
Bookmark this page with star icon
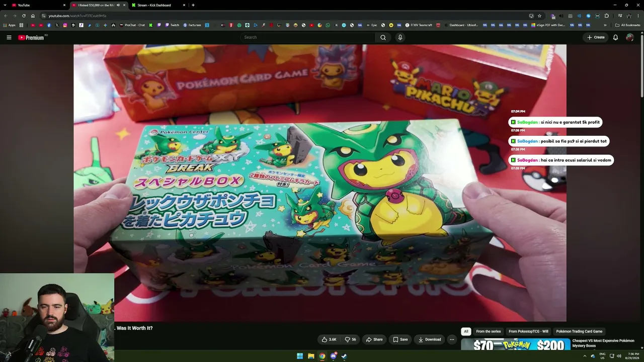539,16
